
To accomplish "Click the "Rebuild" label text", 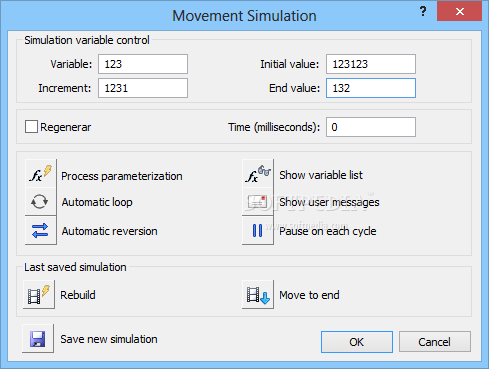I will tap(78, 295).
